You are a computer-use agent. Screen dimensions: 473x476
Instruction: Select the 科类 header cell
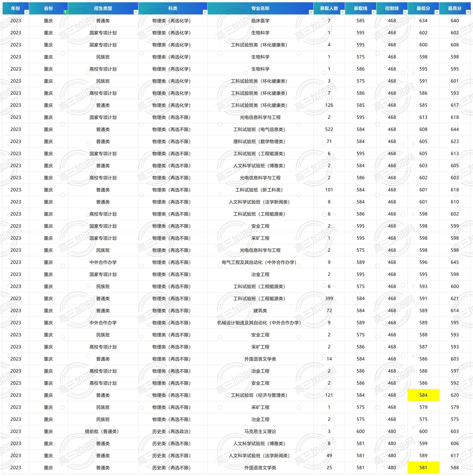[173, 8]
